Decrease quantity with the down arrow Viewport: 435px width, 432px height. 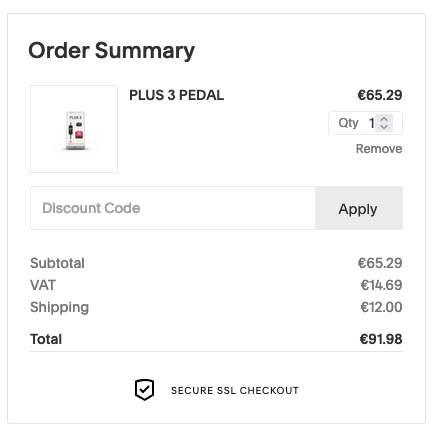click(x=384, y=127)
